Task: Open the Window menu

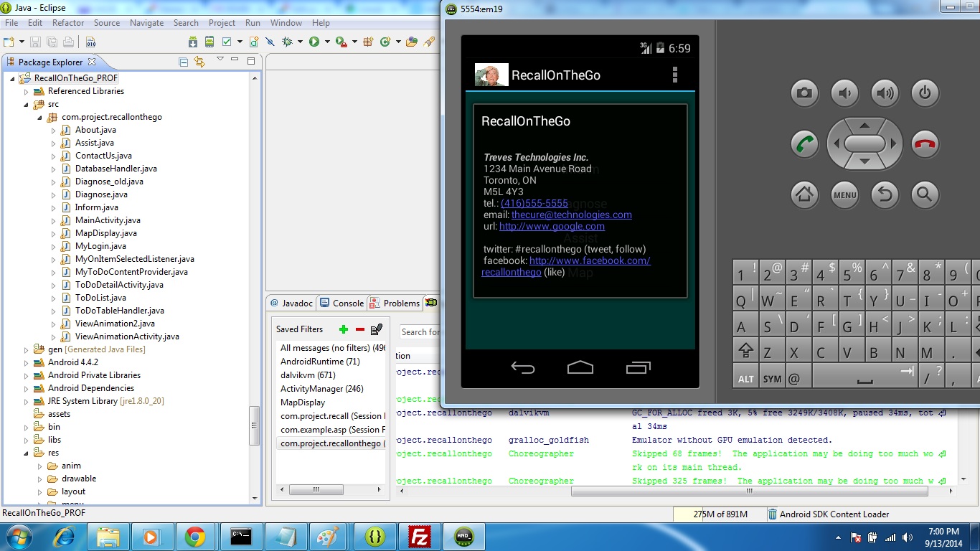Action: [286, 23]
